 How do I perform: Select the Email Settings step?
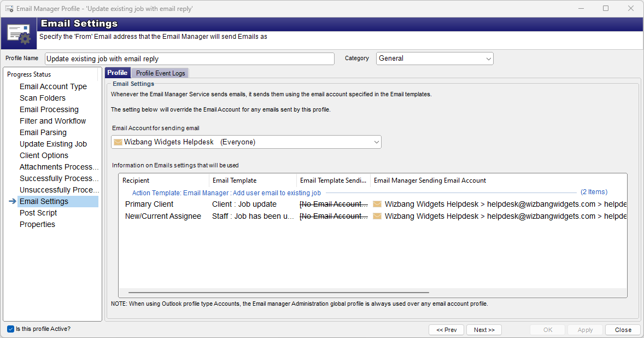(58, 201)
